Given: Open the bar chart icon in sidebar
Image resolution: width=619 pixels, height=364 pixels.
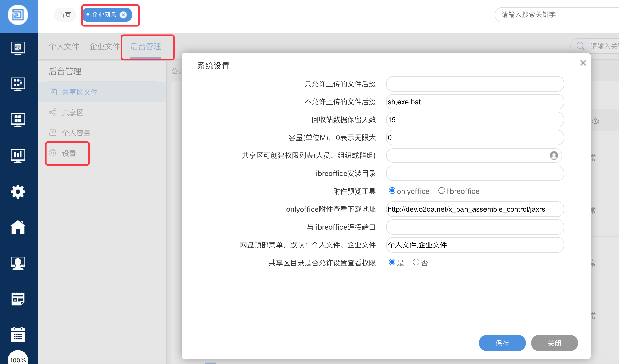Looking at the screenshot, I should [18, 155].
